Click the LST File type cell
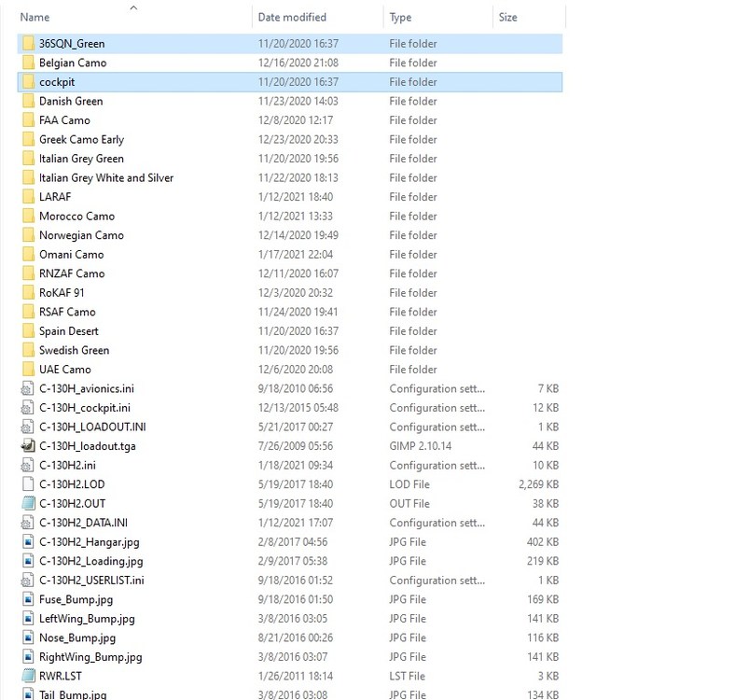Viewport: 735px width, 700px height. [x=408, y=676]
